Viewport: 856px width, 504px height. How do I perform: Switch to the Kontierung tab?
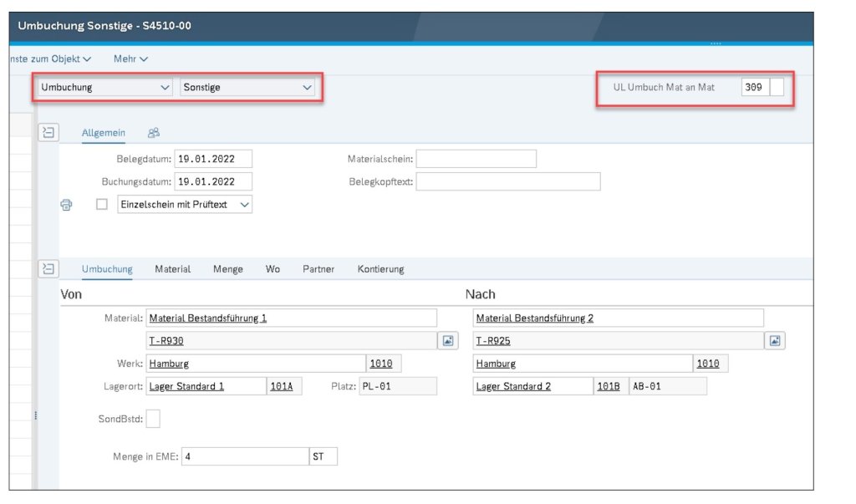(380, 269)
